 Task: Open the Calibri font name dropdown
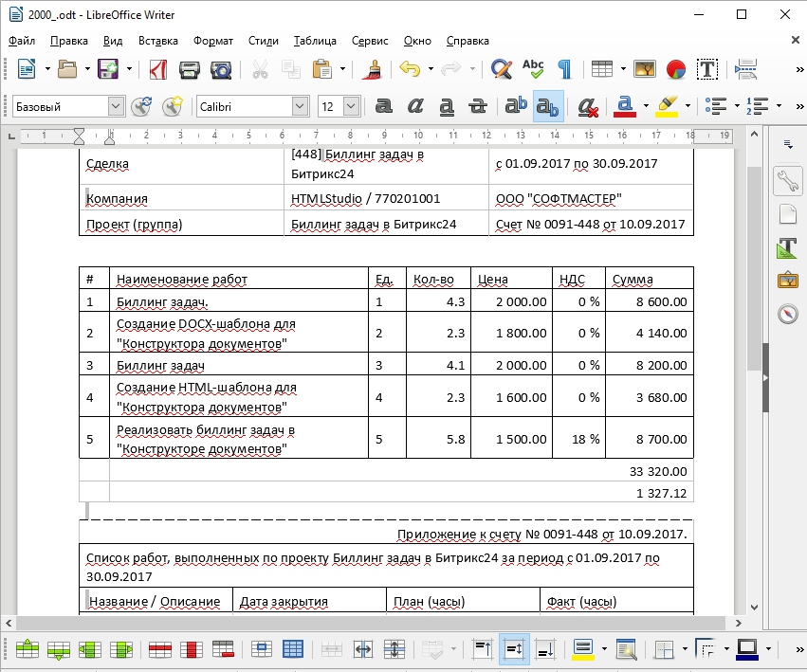[x=300, y=106]
